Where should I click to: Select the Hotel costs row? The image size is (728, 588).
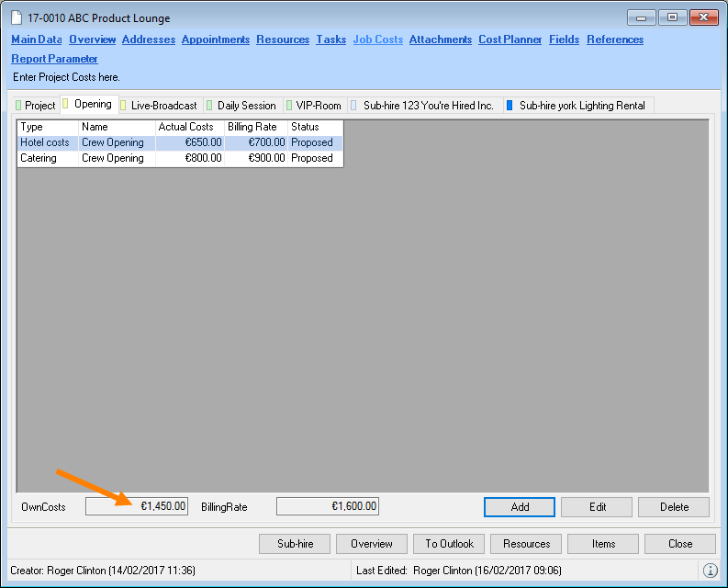click(x=179, y=142)
